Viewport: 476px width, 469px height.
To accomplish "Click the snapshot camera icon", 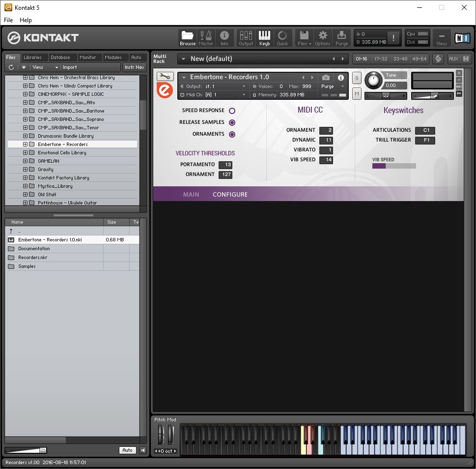I will point(326,78).
